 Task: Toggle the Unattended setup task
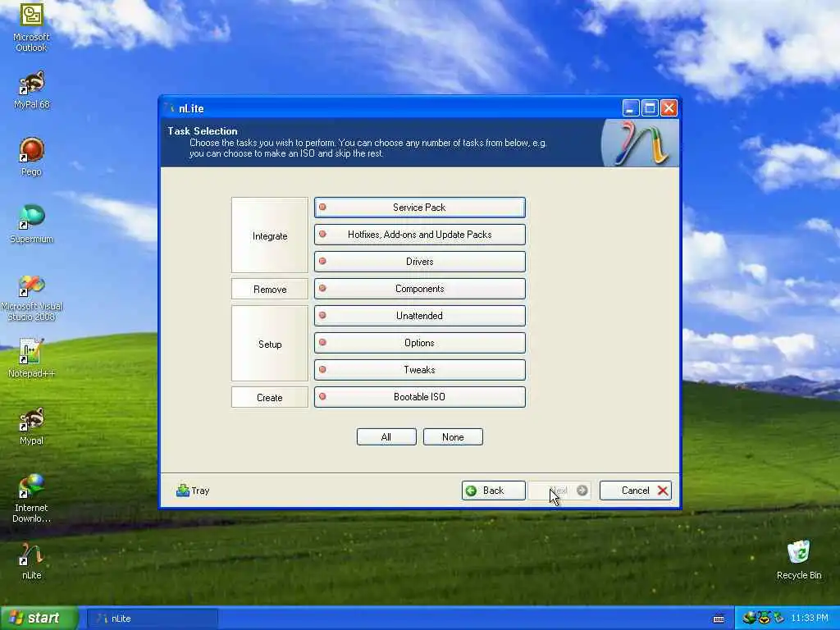coord(419,316)
